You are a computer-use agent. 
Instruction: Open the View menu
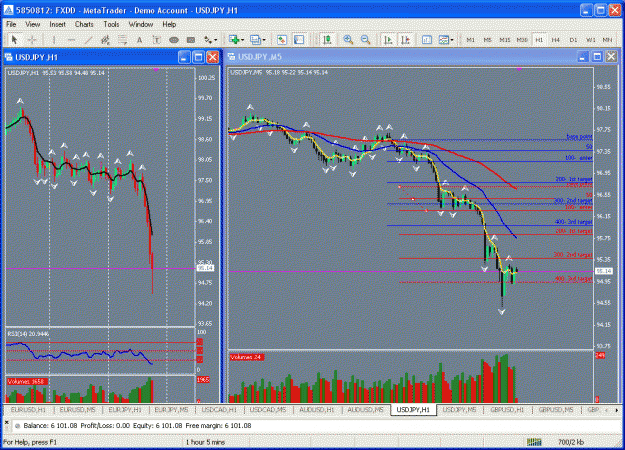(33, 24)
